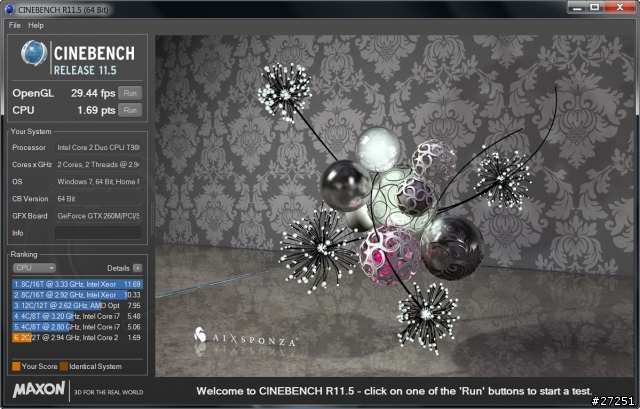640x409 pixels.
Task: Select ranking row 4, 4C/8T @ 3.20 GHz Core i7
Action: pyautogui.click(x=77, y=316)
